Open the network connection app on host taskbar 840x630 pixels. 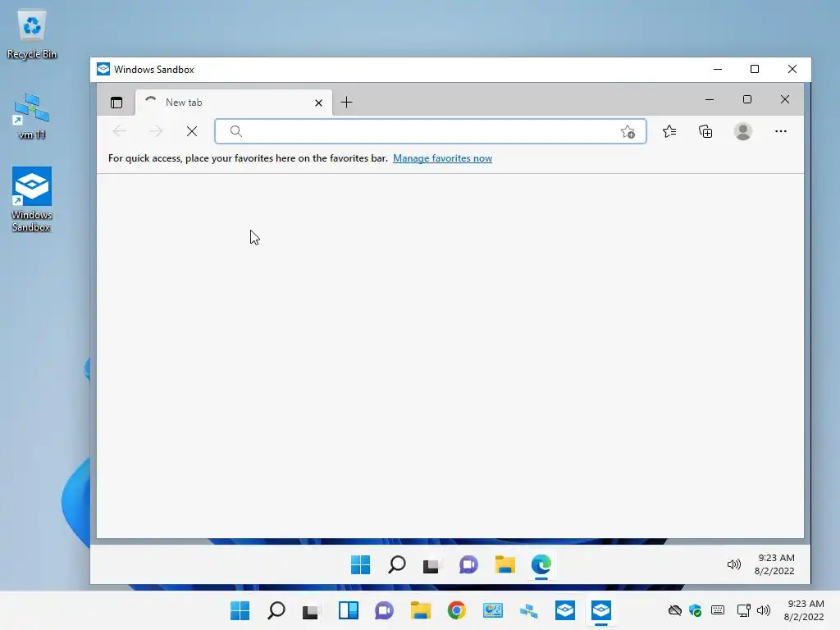coord(529,610)
